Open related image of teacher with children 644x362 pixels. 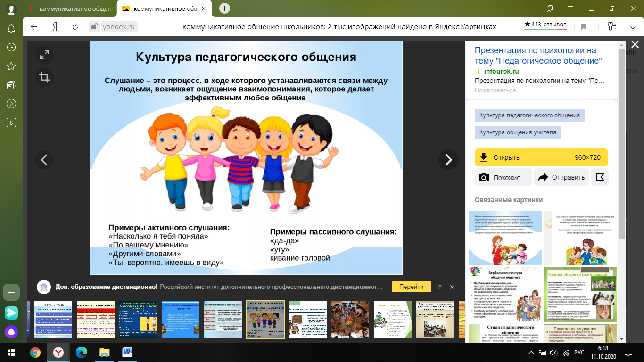coord(505,238)
